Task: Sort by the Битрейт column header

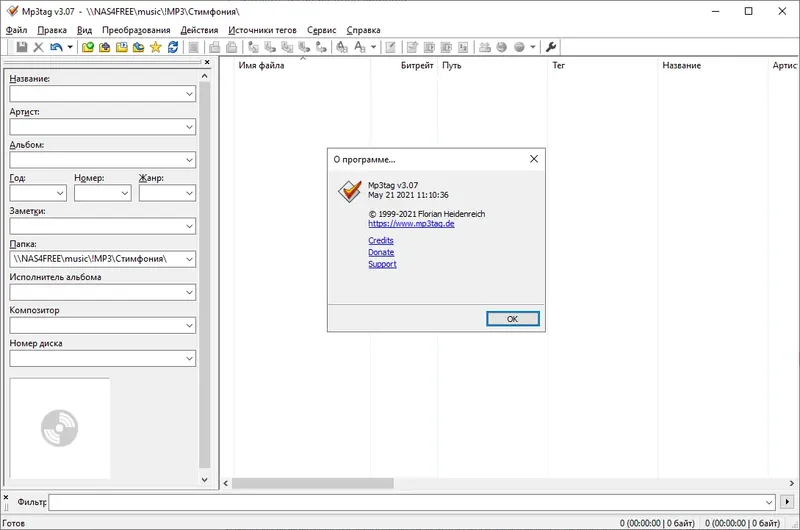Action: pos(404,65)
